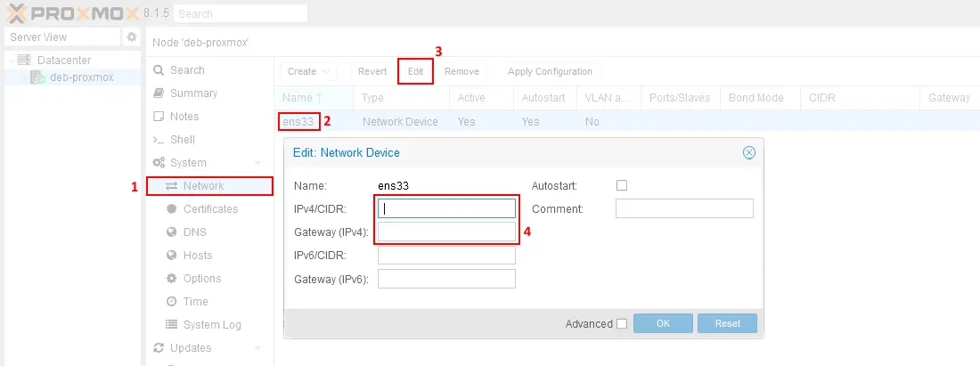Collapse the Updates section arrow
Image resolution: width=980 pixels, height=366 pixels.
[x=257, y=348]
